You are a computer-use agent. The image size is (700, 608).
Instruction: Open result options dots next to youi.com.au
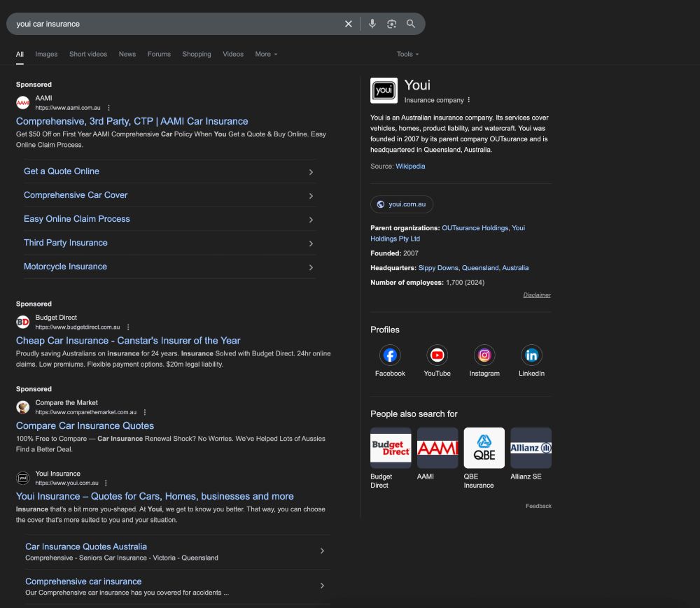point(106,483)
